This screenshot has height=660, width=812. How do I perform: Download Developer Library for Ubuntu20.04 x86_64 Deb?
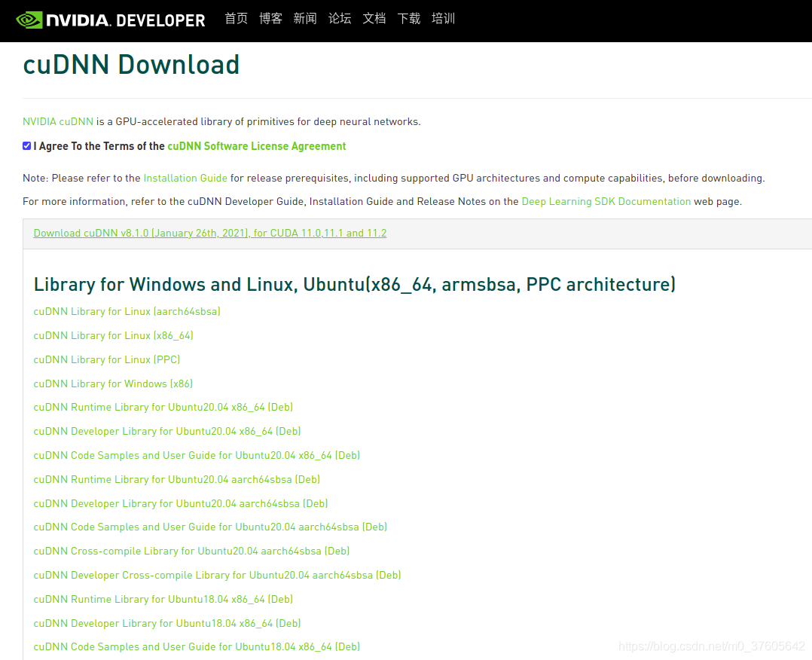(x=167, y=432)
